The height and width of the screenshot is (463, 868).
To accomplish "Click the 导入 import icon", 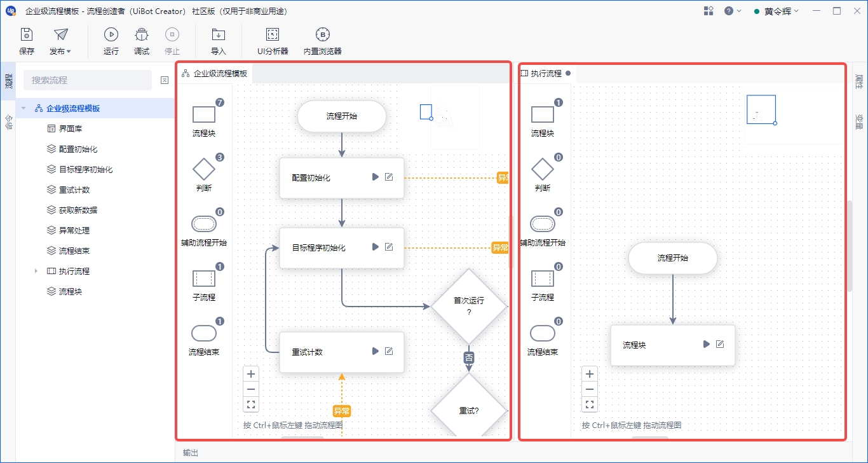I will click(219, 35).
